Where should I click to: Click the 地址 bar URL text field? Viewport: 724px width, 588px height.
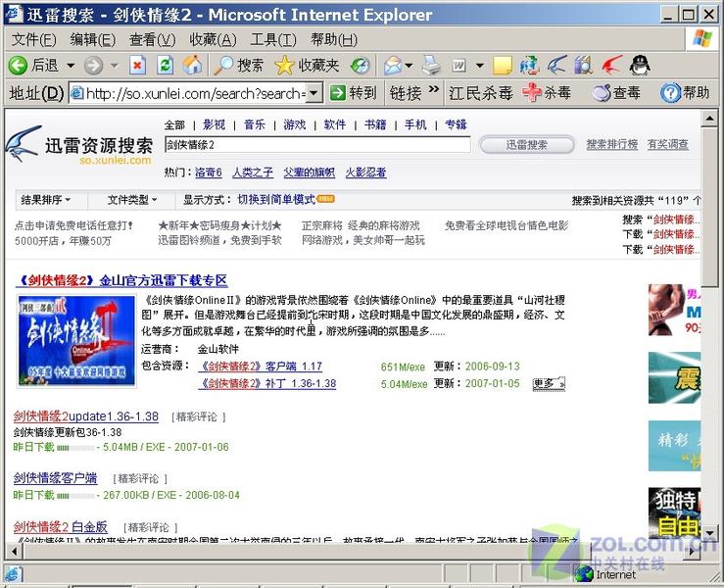pos(188,93)
